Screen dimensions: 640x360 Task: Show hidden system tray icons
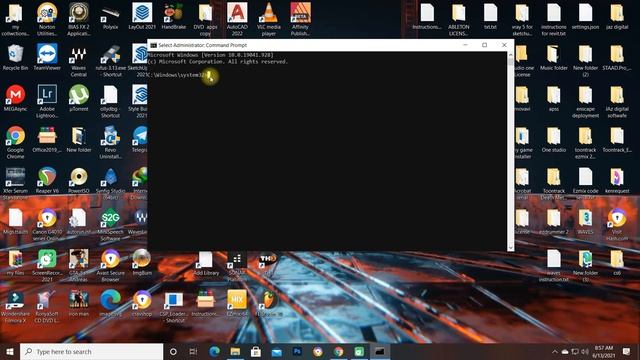[x=554, y=351]
